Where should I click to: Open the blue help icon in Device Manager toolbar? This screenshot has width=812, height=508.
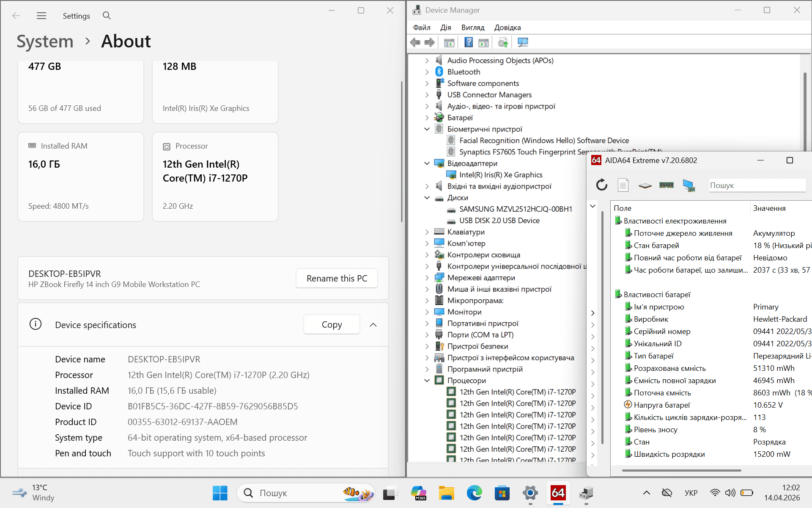point(469,42)
